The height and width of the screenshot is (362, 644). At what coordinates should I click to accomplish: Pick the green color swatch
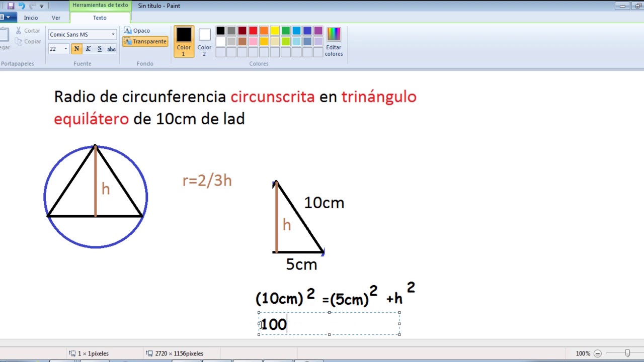[286, 31]
